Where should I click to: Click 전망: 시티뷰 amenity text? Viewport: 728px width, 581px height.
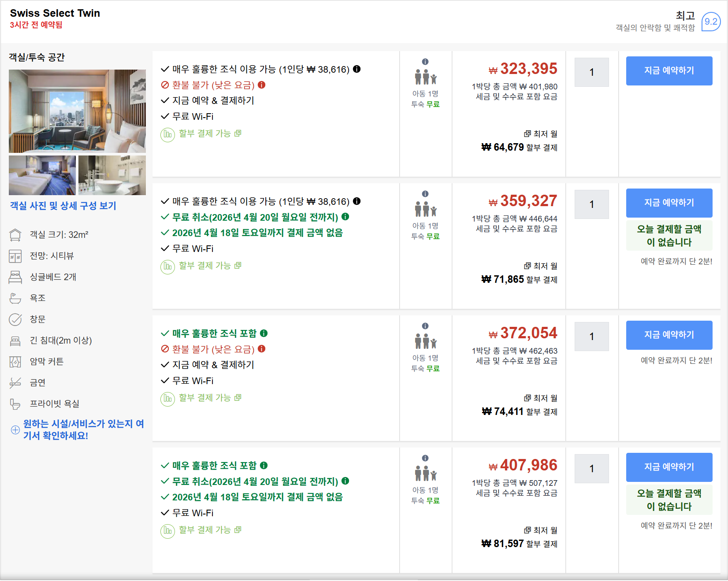coord(52,256)
